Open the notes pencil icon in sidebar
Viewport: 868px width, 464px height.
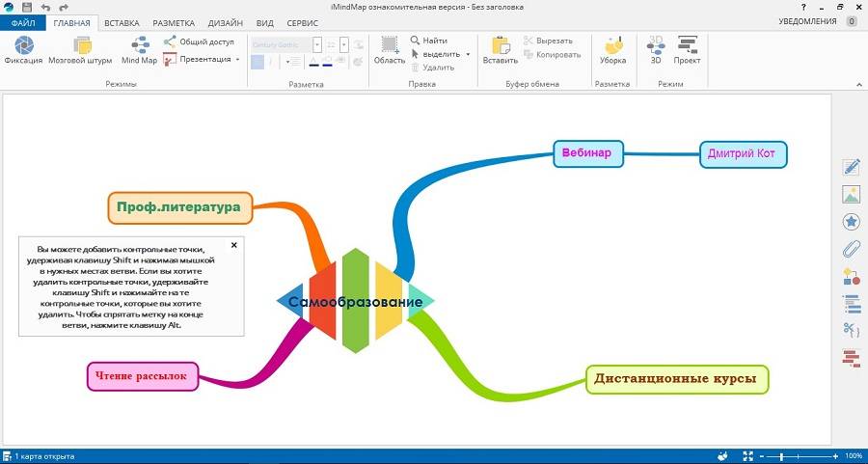851,168
